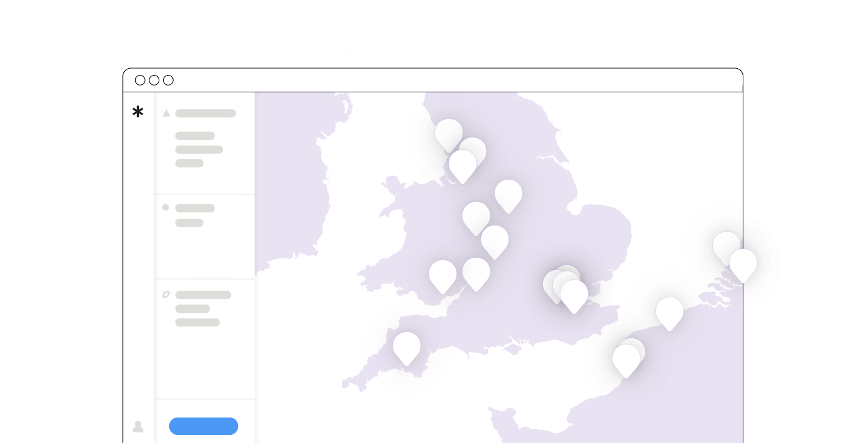Click the second panel's title placeholder bar
This screenshot has height=443, width=868.
tap(195, 208)
